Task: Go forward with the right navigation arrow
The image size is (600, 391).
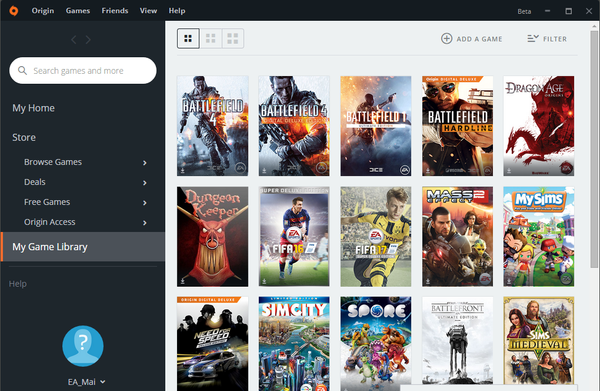Action: (x=88, y=39)
